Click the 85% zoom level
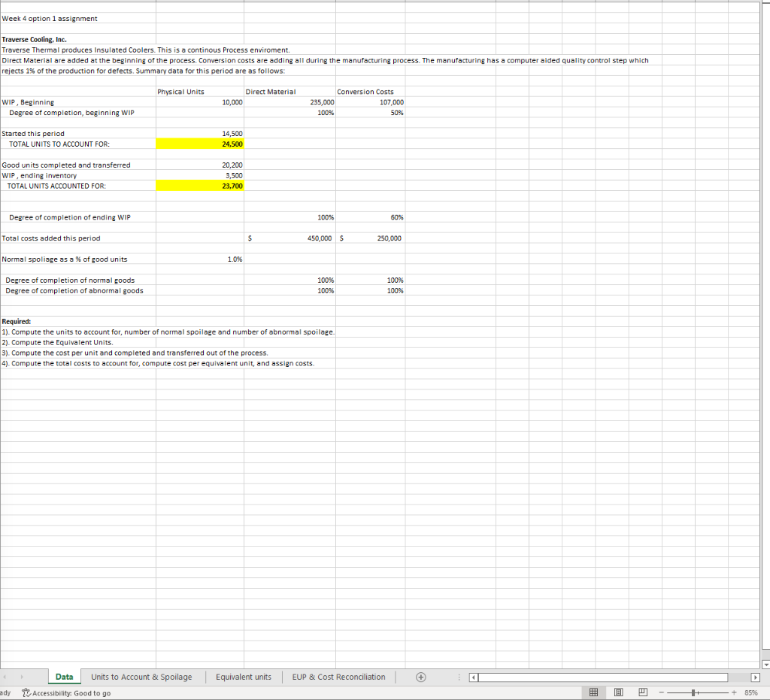770x700 pixels. [x=751, y=692]
